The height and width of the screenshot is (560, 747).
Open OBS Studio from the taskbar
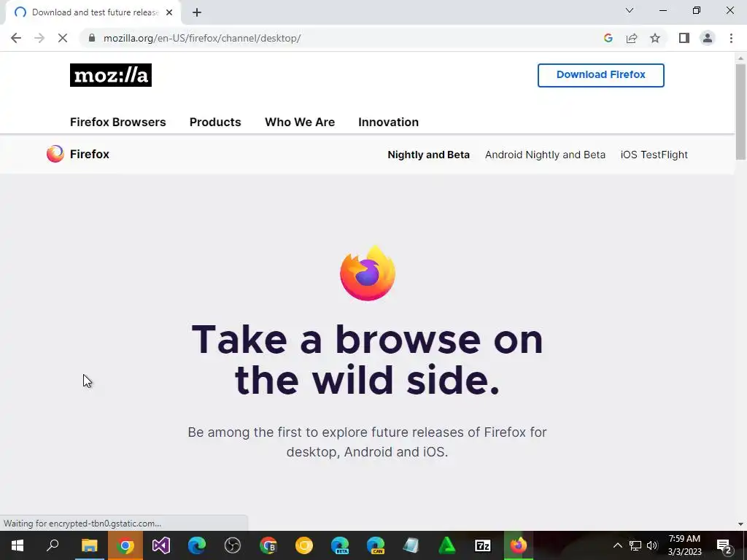coord(233,545)
